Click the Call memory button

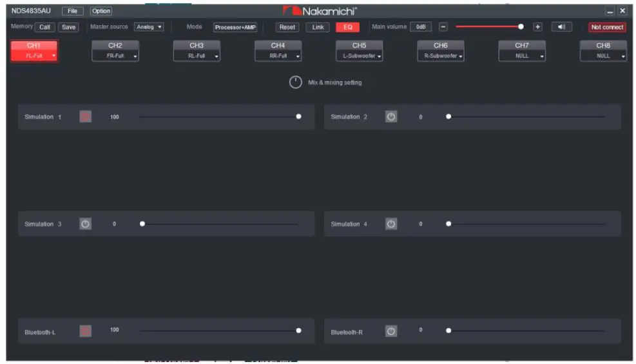[44, 27]
